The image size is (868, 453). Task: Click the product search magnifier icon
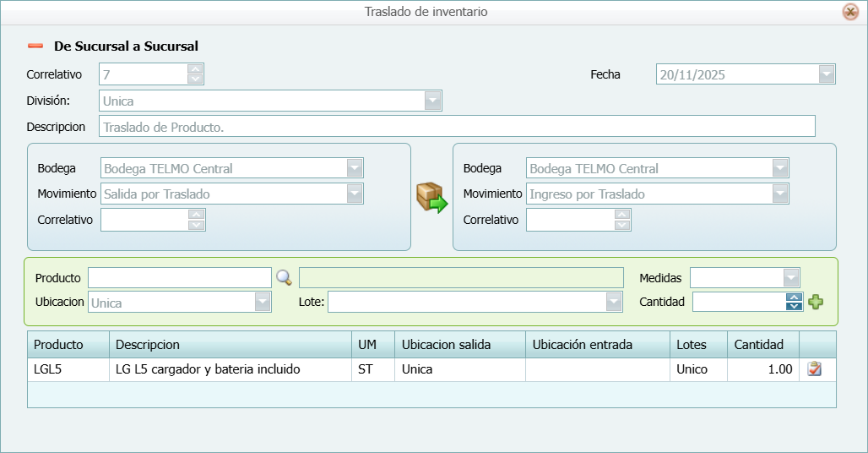point(284,277)
